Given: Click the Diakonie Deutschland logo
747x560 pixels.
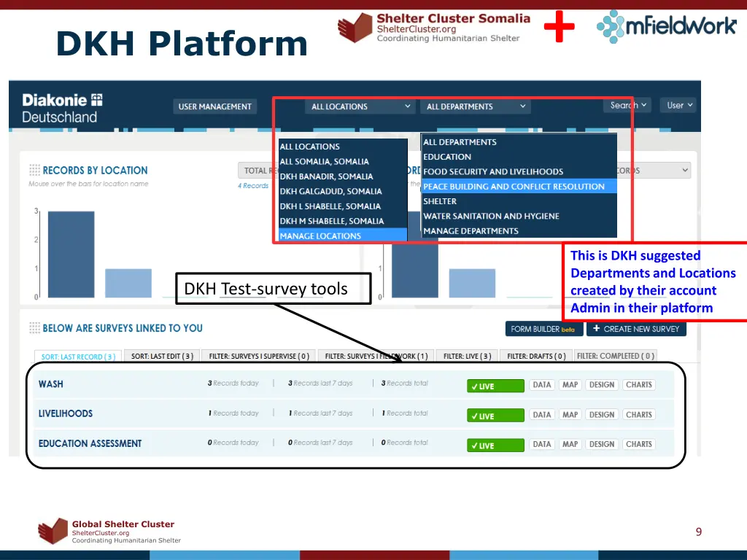Looking at the screenshot, I should click(63, 108).
